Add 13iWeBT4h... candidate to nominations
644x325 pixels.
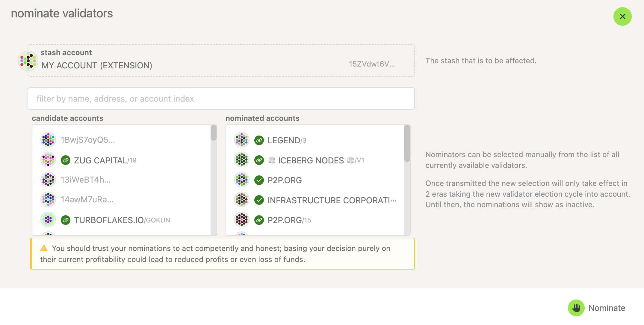click(86, 180)
